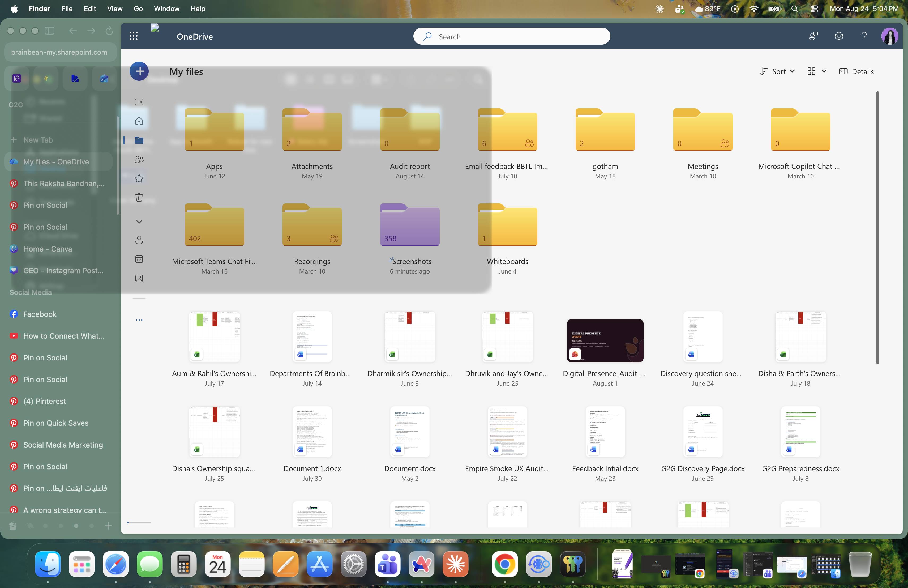Open Digital_Presence_Audit presentation thumbnail
The width and height of the screenshot is (908, 588).
[605, 341]
